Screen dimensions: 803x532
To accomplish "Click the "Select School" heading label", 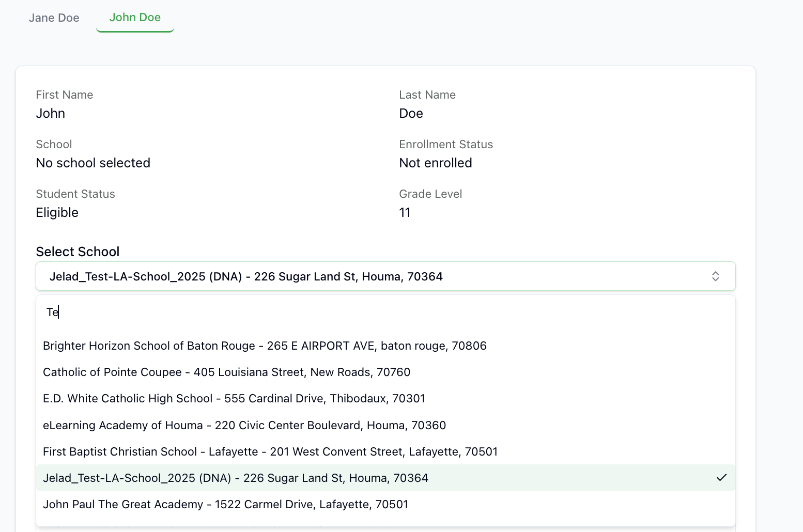I will coord(78,252).
